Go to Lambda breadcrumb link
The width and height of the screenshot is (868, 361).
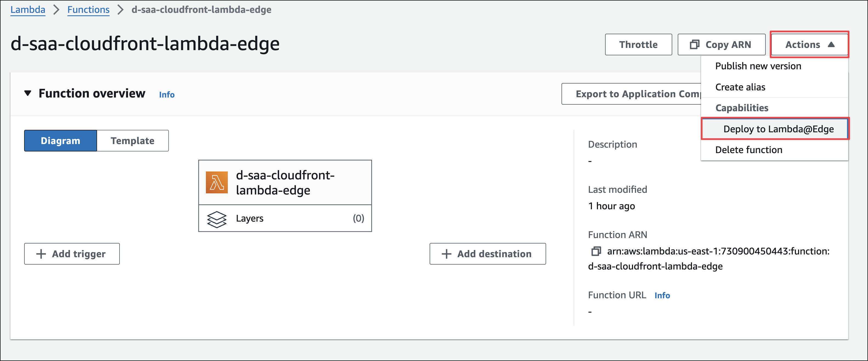(x=28, y=9)
